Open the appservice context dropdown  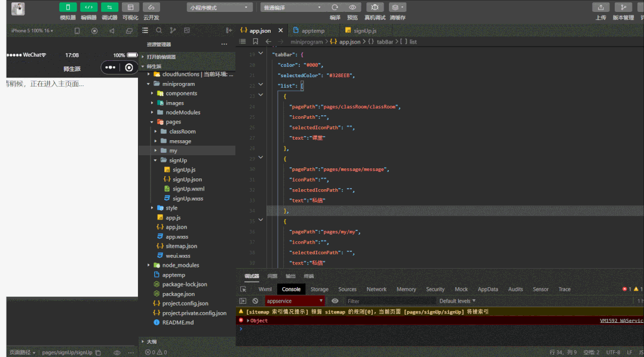pyautogui.click(x=295, y=301)
